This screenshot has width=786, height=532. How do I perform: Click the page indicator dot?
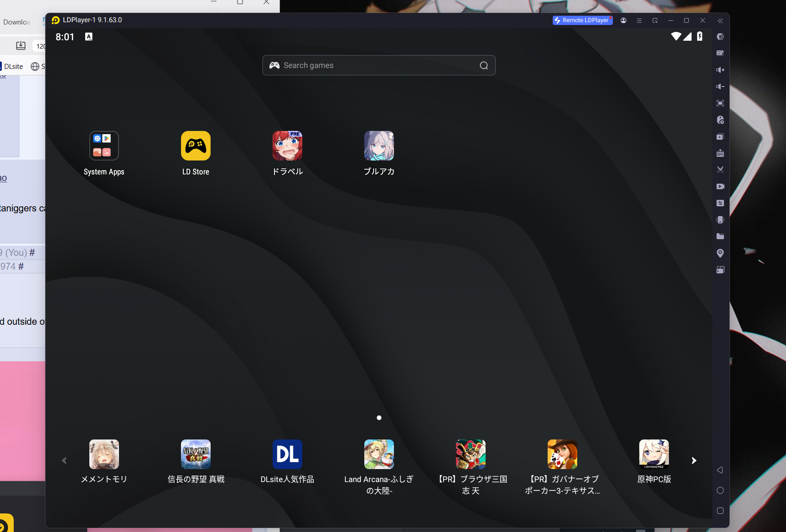(379, 418)
